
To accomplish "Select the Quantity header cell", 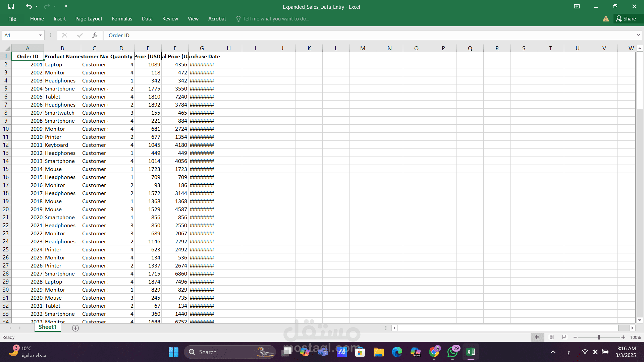I will click(x=121, y=56).
